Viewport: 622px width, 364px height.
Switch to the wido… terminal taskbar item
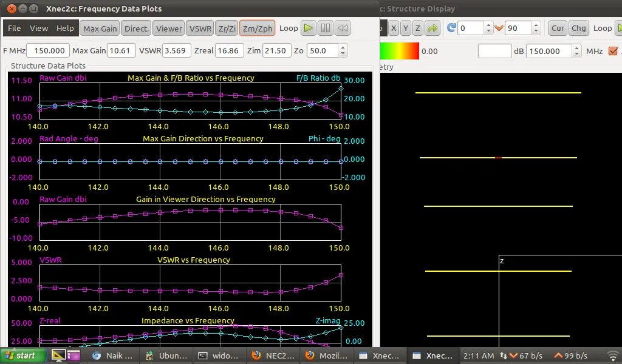click(x=219, y=356)
